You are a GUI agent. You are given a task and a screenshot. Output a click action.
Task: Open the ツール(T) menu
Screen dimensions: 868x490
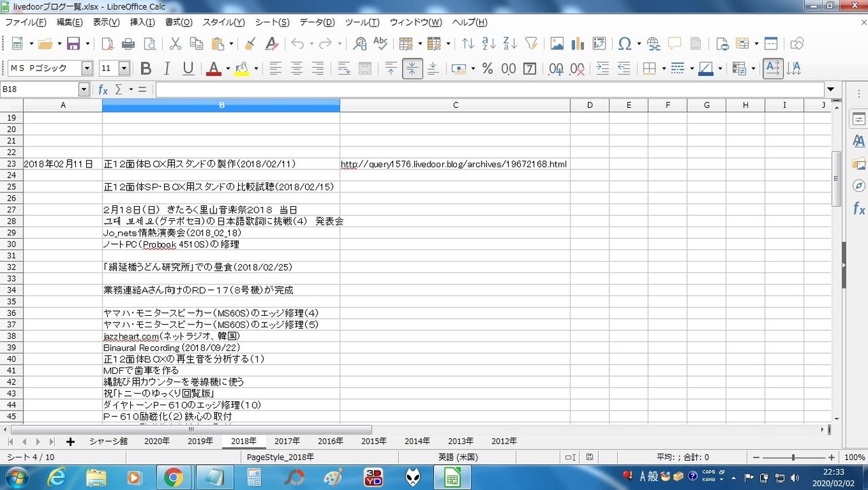[x=361, y=22]
